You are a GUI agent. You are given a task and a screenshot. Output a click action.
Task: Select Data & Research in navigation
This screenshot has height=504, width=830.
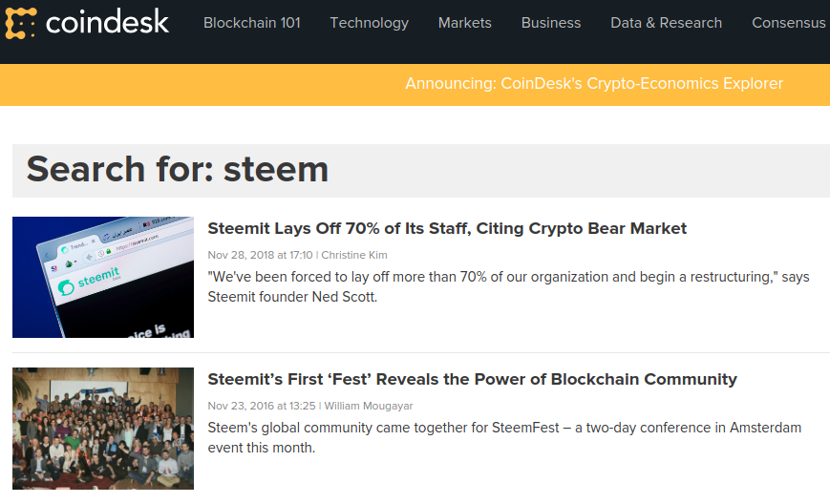tap(667, 23)
